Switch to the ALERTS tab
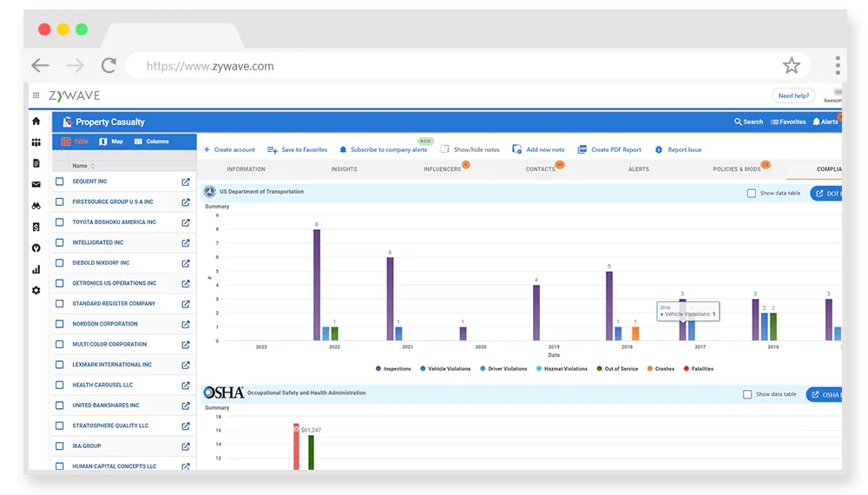This screenshot has width=868, height=495. click(638, 168)
